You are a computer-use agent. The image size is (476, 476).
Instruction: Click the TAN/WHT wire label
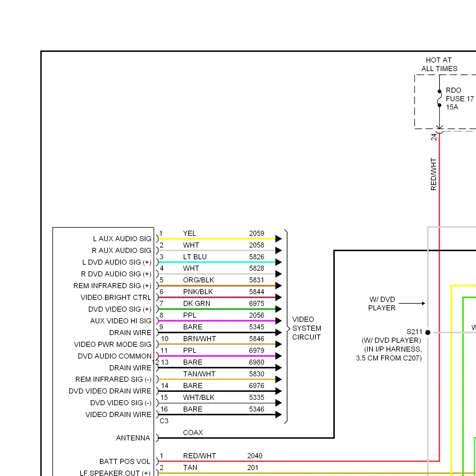click(x=199, y=374)
